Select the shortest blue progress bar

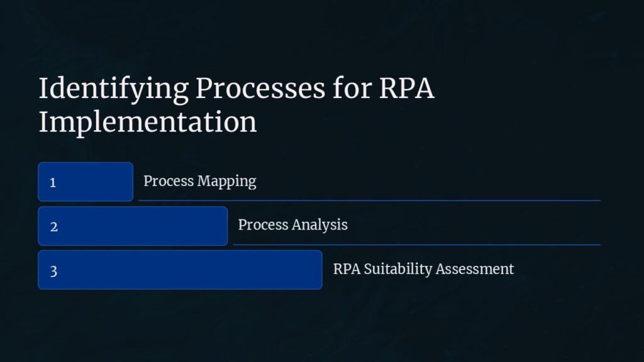86,182
